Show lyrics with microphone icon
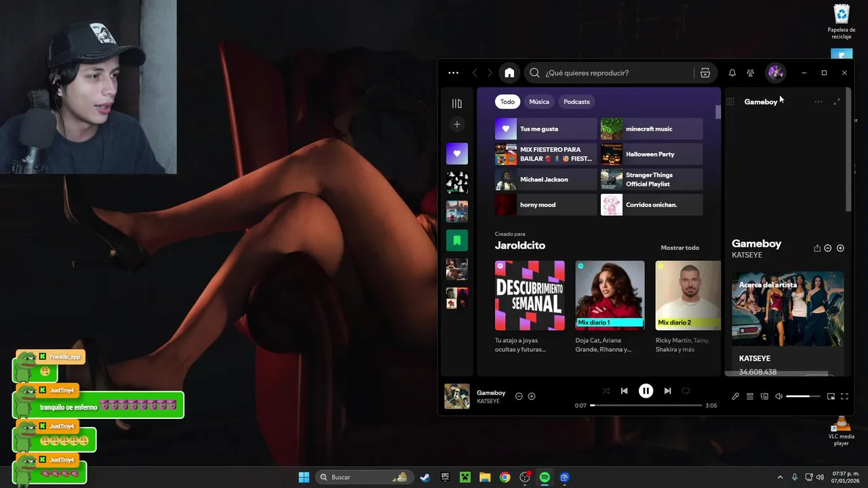 (x=735, y=396)
